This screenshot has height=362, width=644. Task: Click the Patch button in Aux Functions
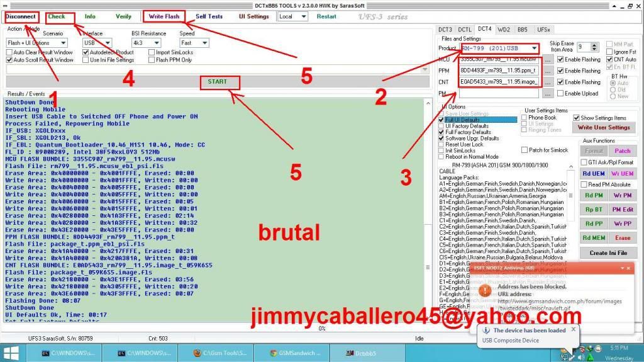622,151
